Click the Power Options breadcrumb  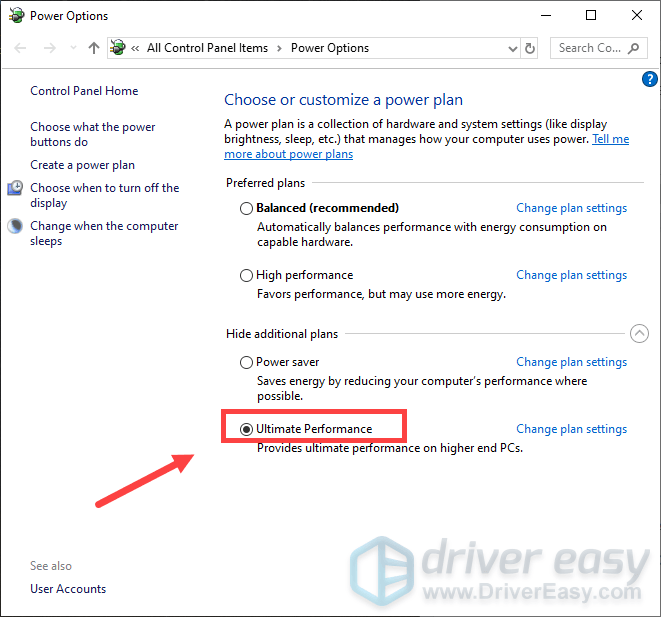pyautogui.click(x=330, y=48)
